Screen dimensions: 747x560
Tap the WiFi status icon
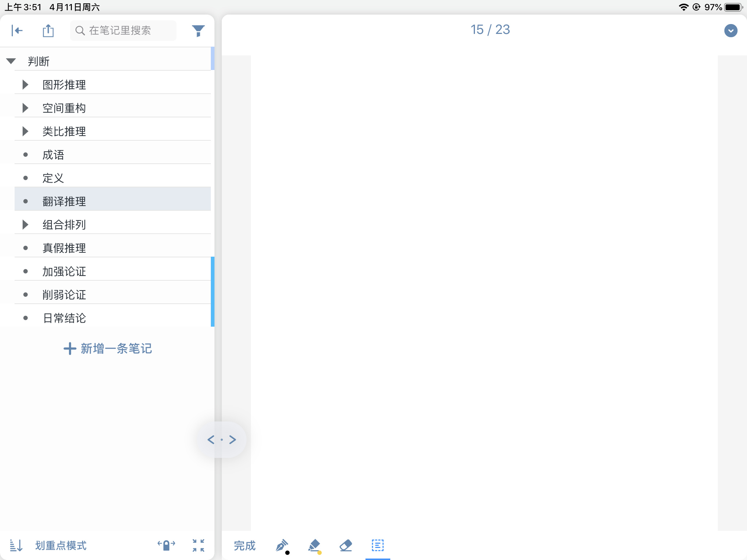(684, 7)
